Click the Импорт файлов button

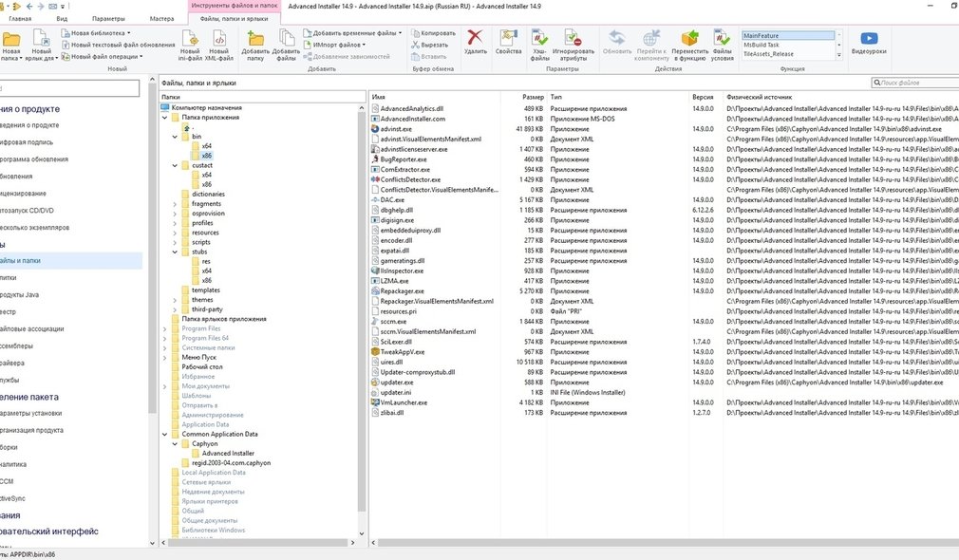coord(334,45)
